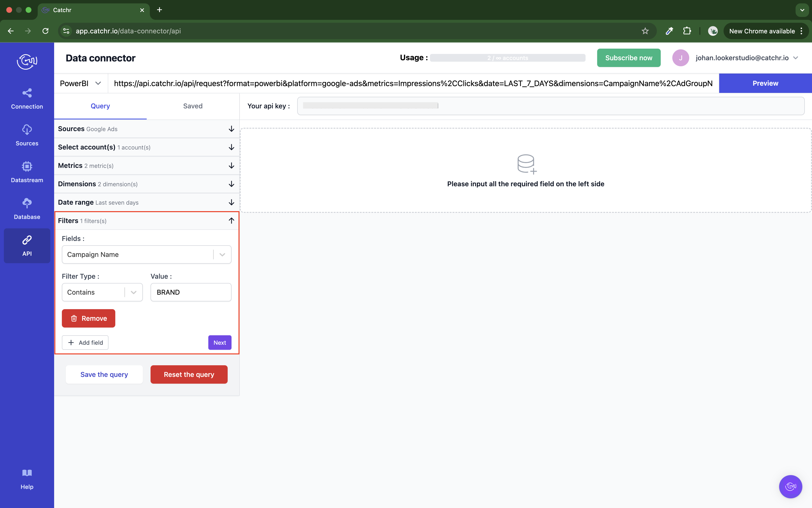Close the Catchr browser tab
This screenshot has height=508, width=812.
(142, 10)
